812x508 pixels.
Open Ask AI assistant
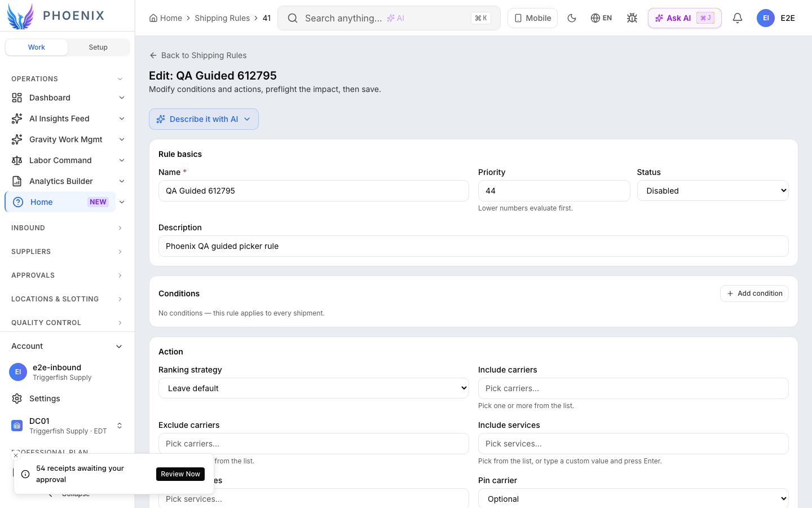point(685,18)
